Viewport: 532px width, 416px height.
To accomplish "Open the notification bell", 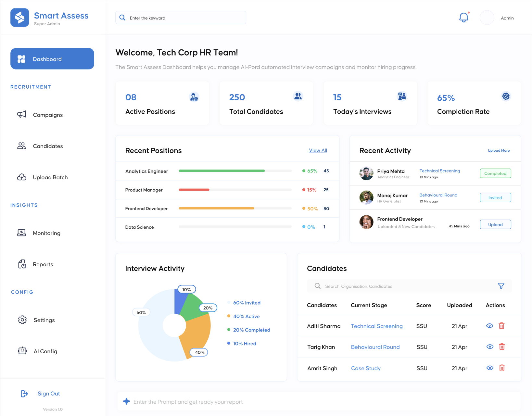I will tap(463, 18).
